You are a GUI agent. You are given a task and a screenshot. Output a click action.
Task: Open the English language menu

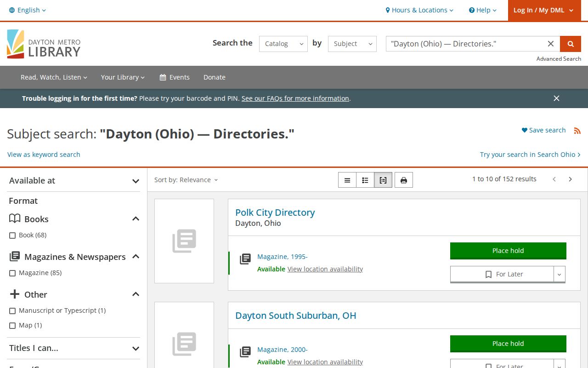[x=28, y=10]
